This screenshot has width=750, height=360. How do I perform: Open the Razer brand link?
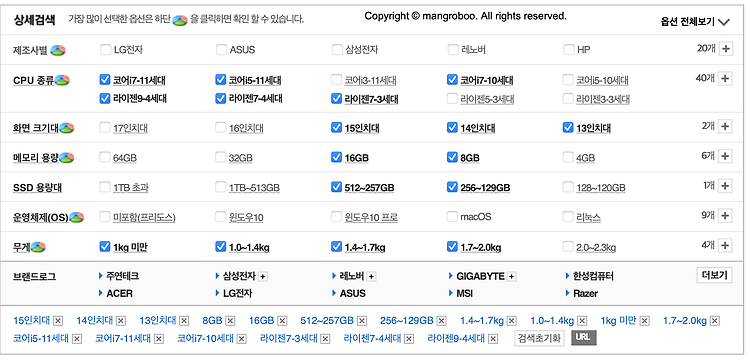coord(585,294)
